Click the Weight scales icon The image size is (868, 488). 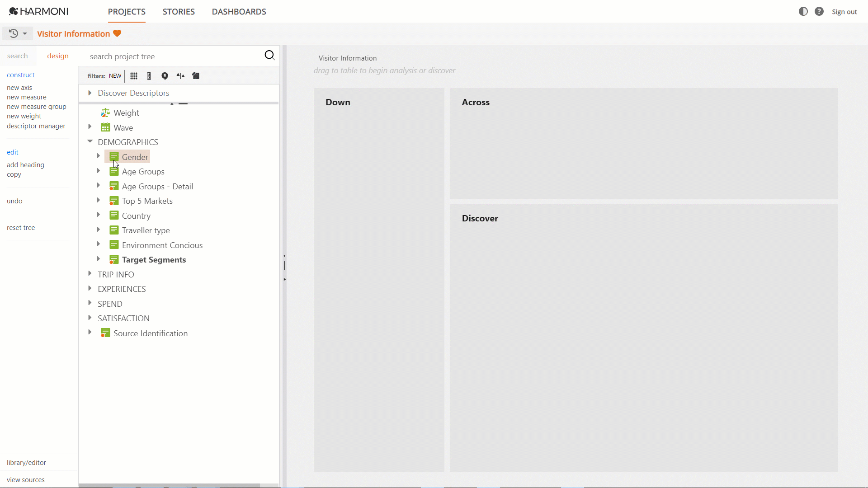tap(105, 113)
